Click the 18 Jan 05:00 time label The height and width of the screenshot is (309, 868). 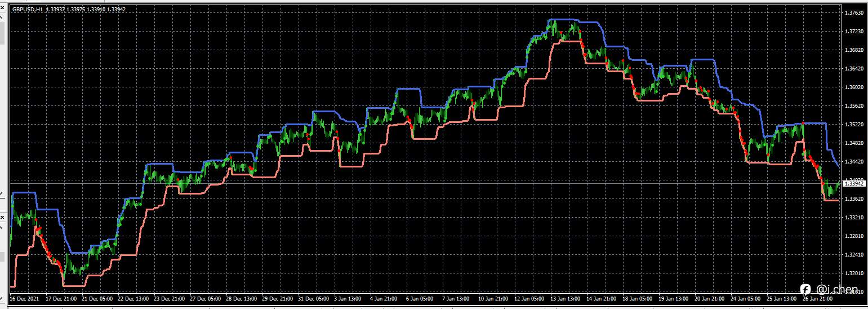638,298
